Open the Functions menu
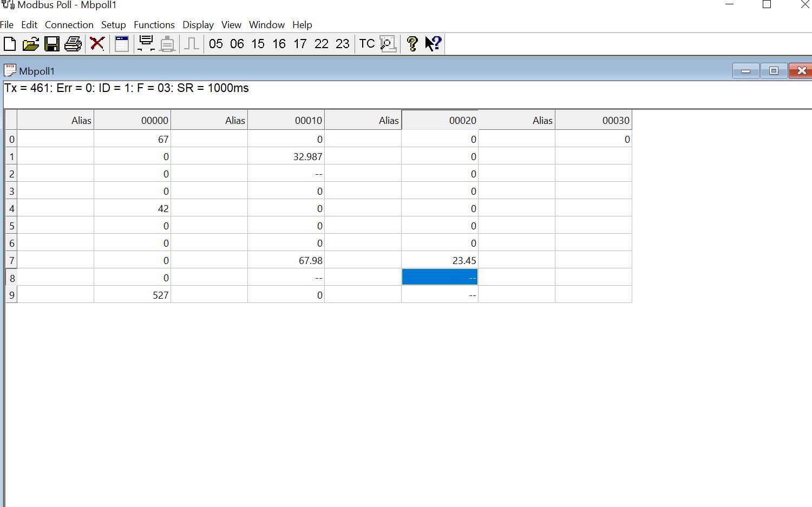 point(154,24)
